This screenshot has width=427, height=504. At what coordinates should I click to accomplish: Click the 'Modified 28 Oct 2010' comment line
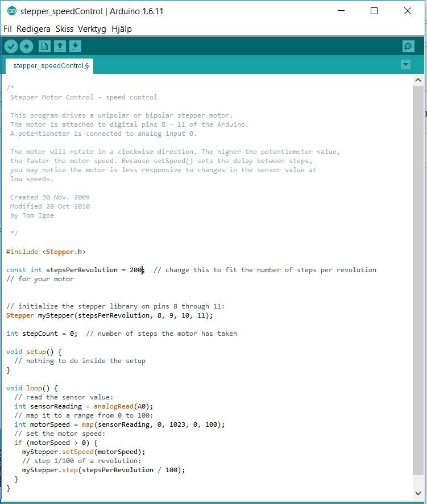coord(50,206)
